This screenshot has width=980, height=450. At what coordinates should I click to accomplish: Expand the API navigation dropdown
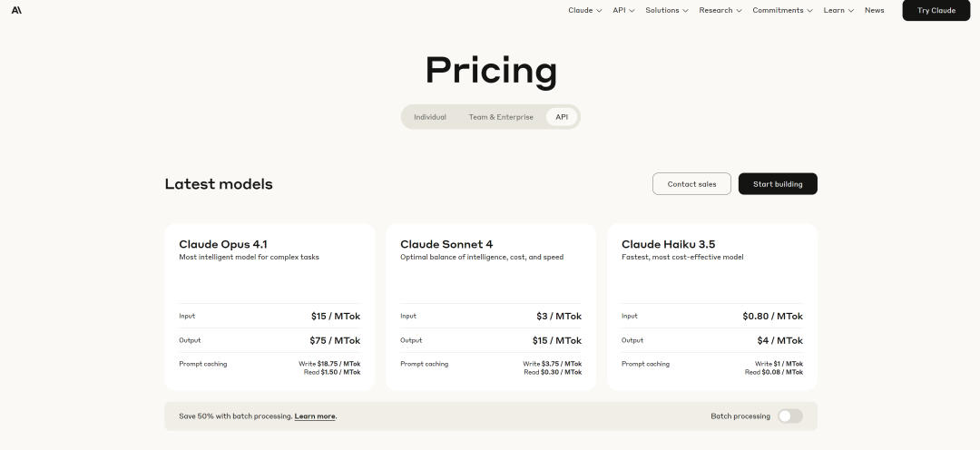[623, 10]
